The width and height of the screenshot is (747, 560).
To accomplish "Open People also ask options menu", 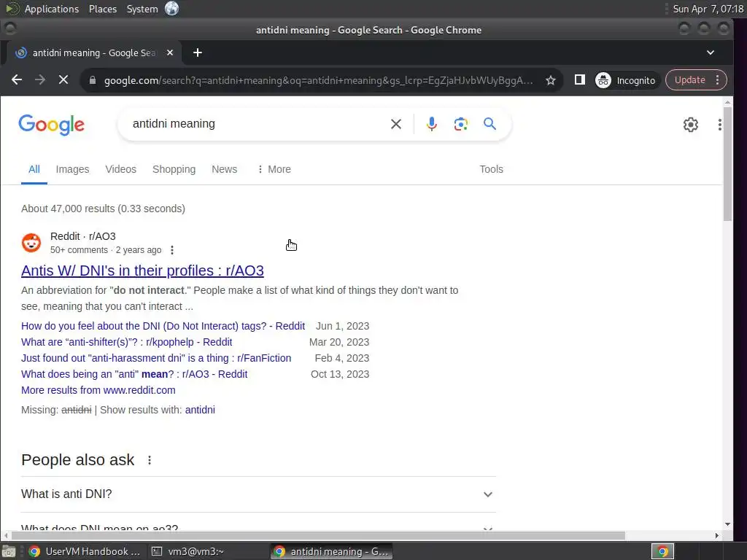I will coord(150,461).
